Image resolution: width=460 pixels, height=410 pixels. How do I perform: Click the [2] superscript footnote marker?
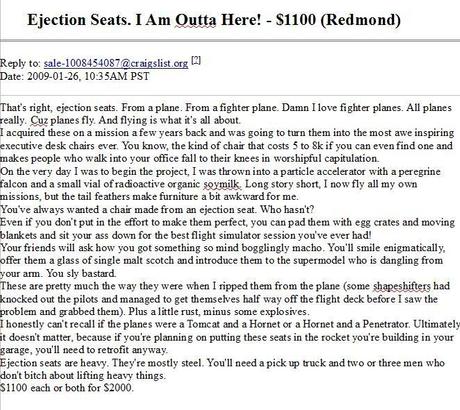click(x=196, y=60)
